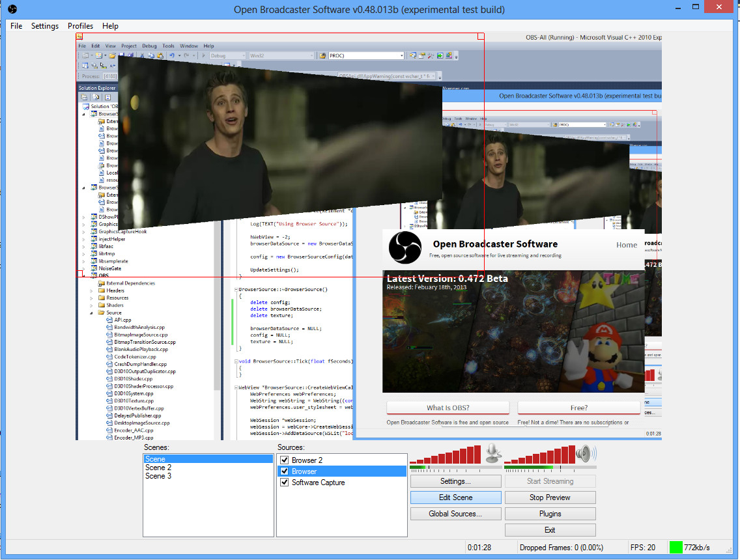Expand the Shaders folder node
Viewport: 740px width, 560px height.
click(x=92, y=305)
